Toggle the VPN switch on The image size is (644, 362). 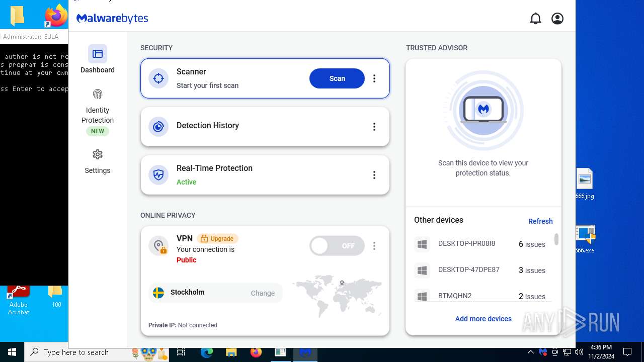pos(337,246)
